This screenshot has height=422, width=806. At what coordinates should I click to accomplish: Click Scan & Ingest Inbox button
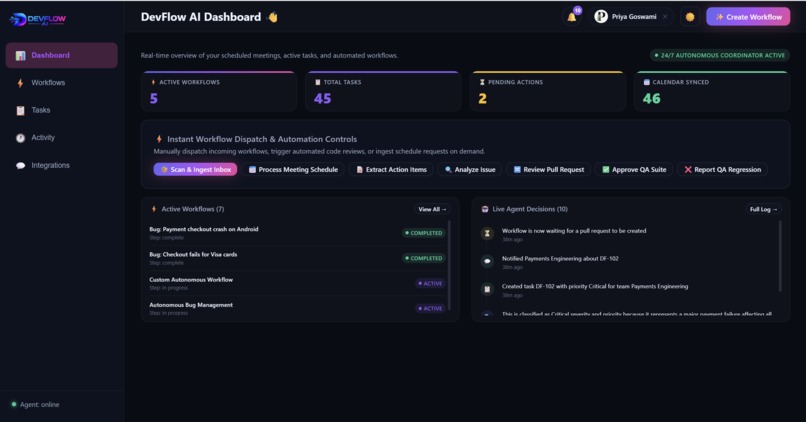pos(195,170)
